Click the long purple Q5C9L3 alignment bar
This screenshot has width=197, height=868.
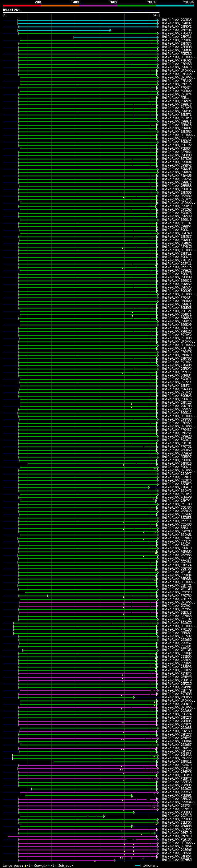coord(83,836)
